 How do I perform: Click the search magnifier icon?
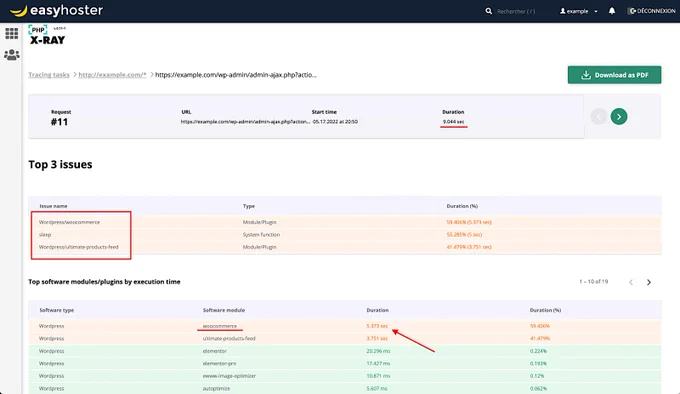(x=489, y=11)
